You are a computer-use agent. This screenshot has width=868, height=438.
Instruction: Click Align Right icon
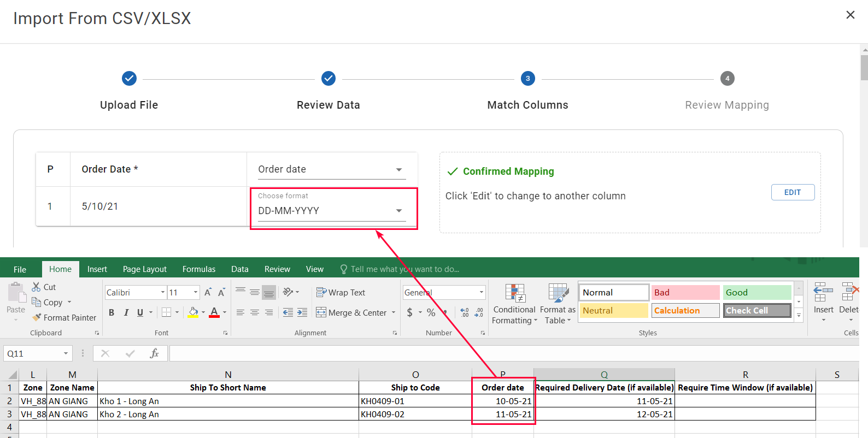coord(269,312)
